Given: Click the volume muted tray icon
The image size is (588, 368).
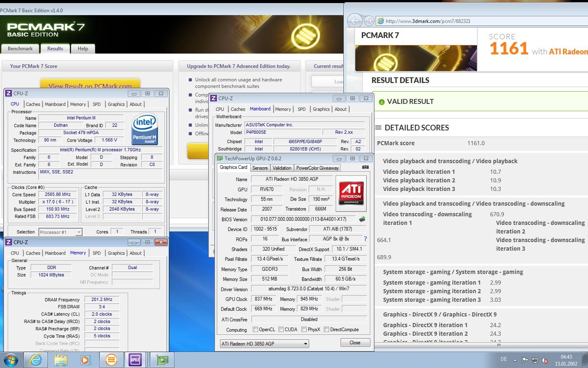Looking at the screenshot, I should click(545, 360).
